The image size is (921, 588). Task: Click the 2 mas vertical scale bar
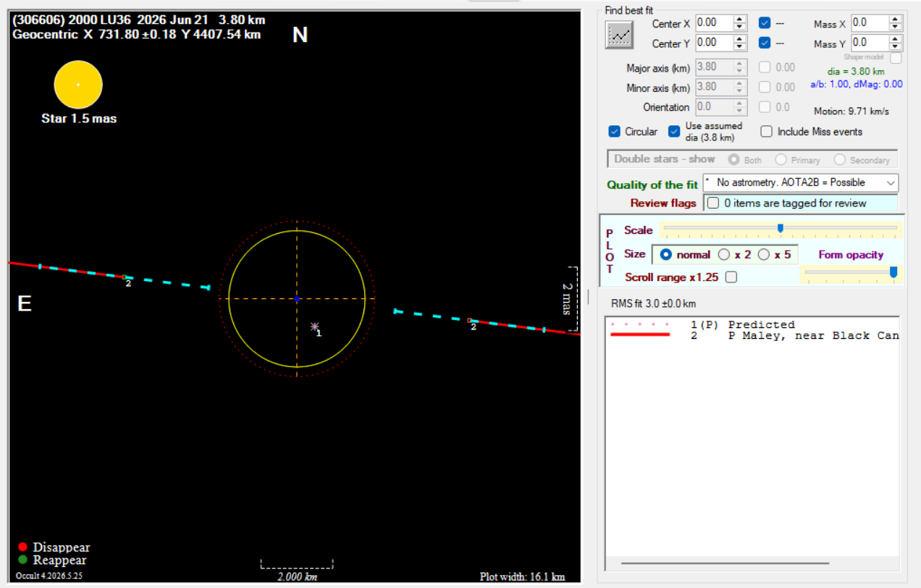(574, 299)
